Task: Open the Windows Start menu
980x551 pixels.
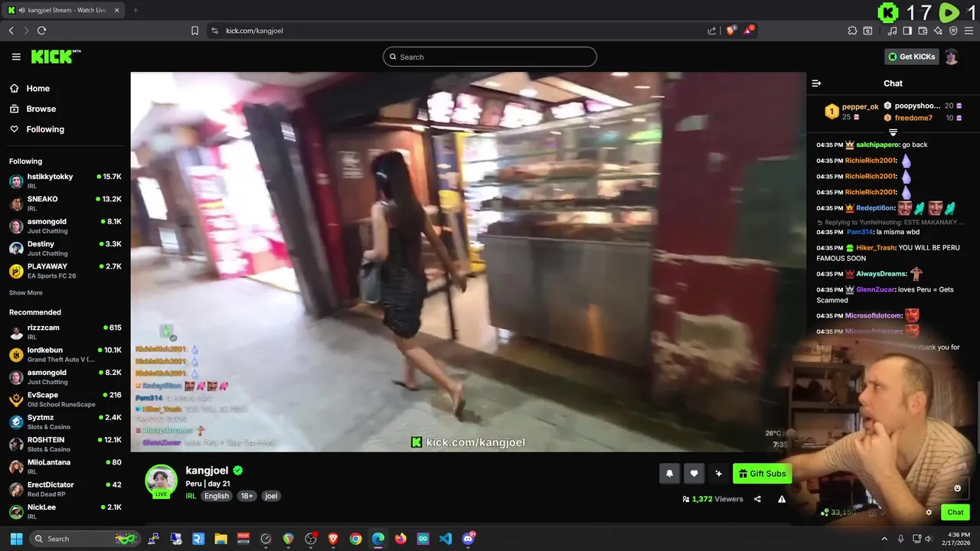Action: 16,539
